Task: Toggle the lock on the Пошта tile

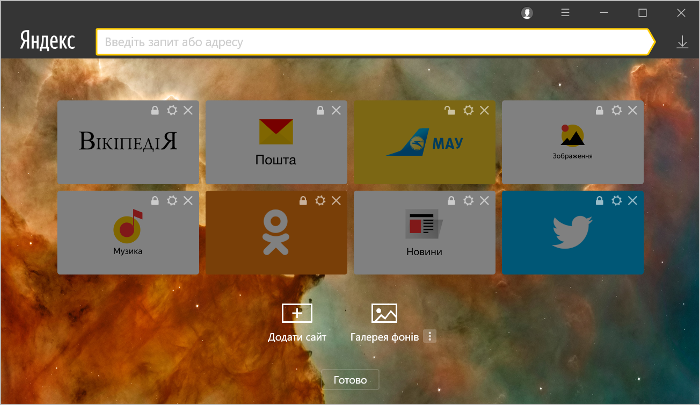Action: (320, 110)
